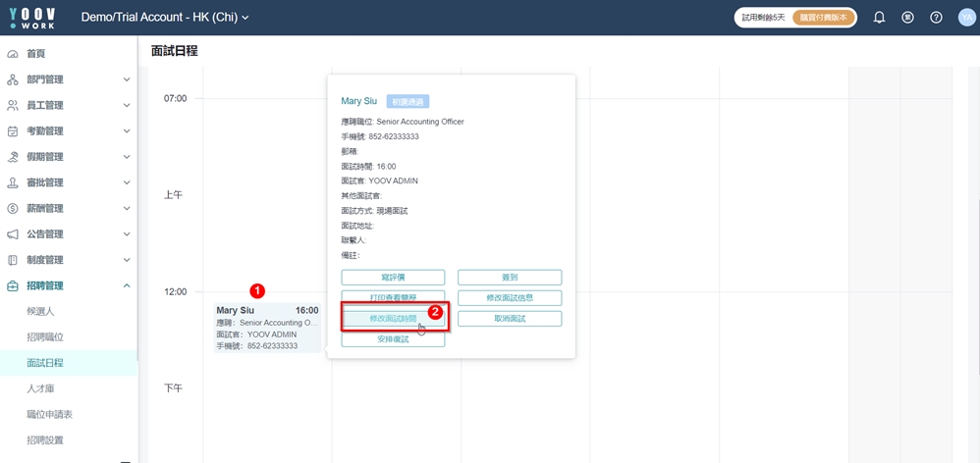Click the help question mark icon
Image resolution: width=980 pixels, height=463 pixels.
tap(936, 18)
